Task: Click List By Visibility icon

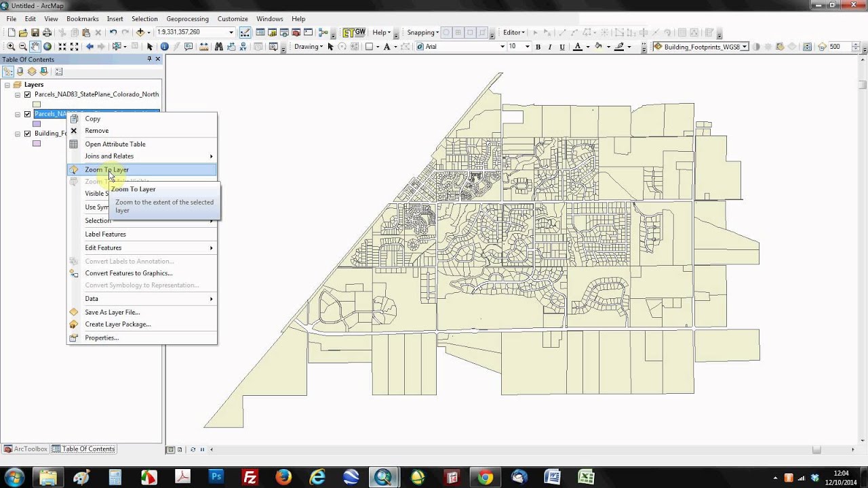Action: click(32, 71)
